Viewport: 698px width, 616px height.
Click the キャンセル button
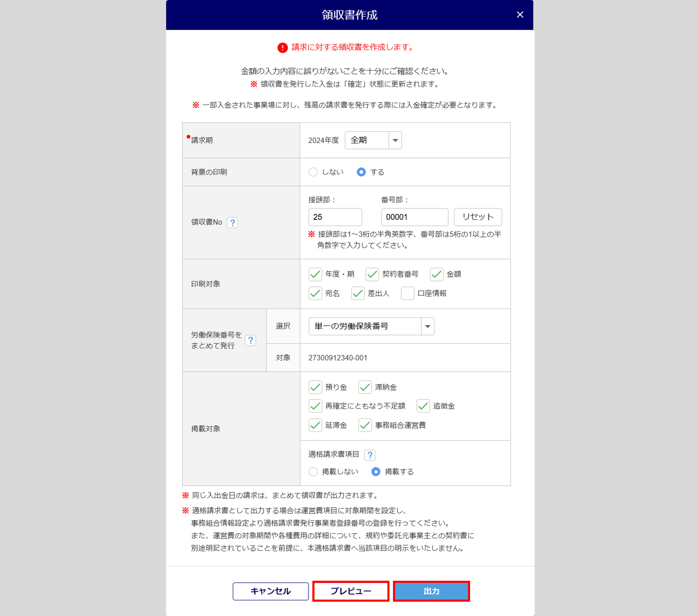pyautogui.click(x=270, y=591)
